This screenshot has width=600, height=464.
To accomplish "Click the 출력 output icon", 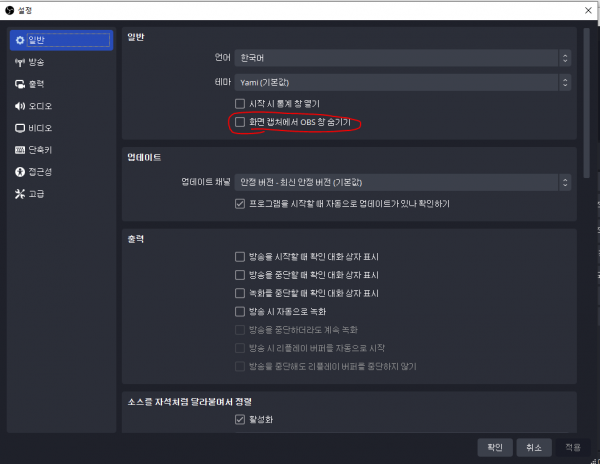I will pyautogui.click(x=20, y=84).
